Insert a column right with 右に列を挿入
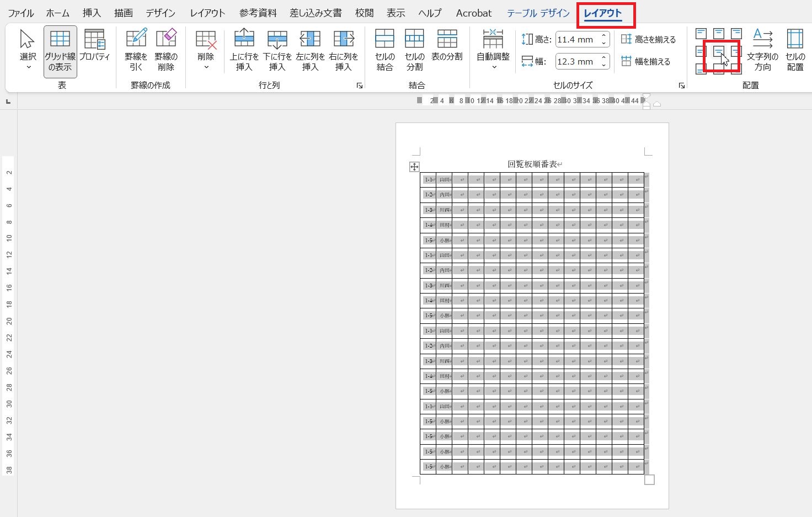This screenshot has width=812, height=517. pos(343,50)
